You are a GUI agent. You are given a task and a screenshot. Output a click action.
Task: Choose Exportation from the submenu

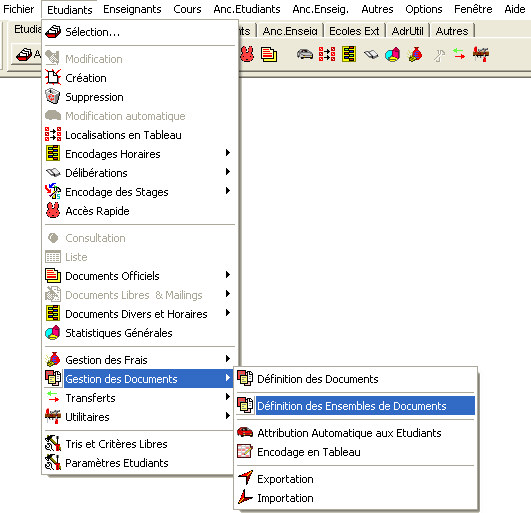(x=356, y=478)
